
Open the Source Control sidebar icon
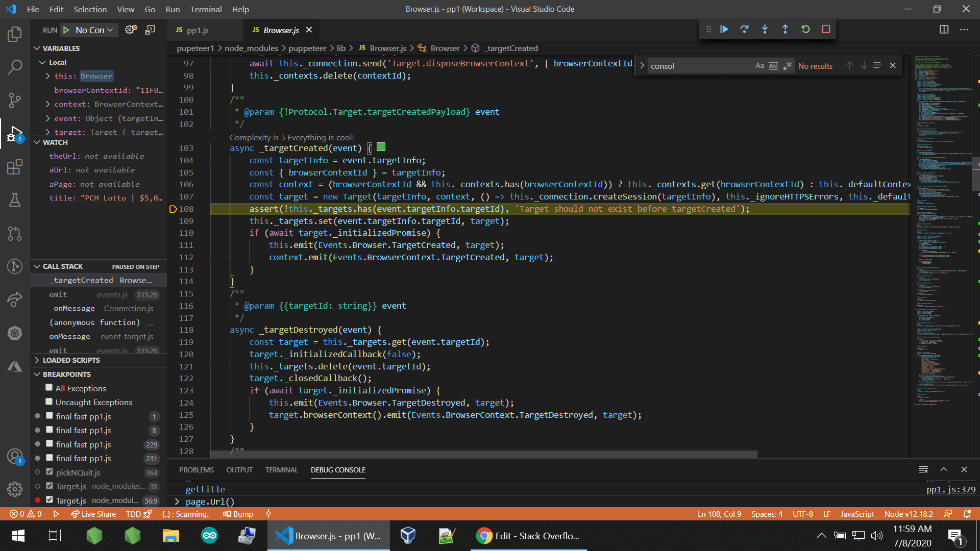pos(14,101)
